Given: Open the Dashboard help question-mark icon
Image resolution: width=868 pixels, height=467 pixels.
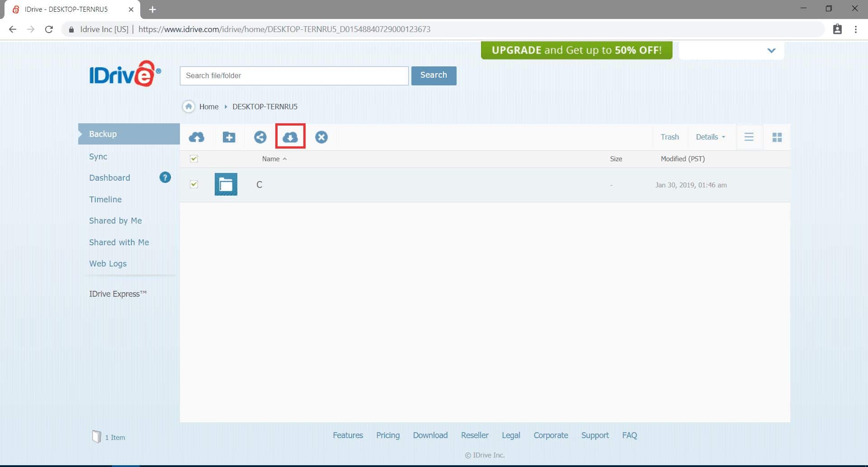Looking at the screenshot, I should pyautogui.click(x=165, y=177).
